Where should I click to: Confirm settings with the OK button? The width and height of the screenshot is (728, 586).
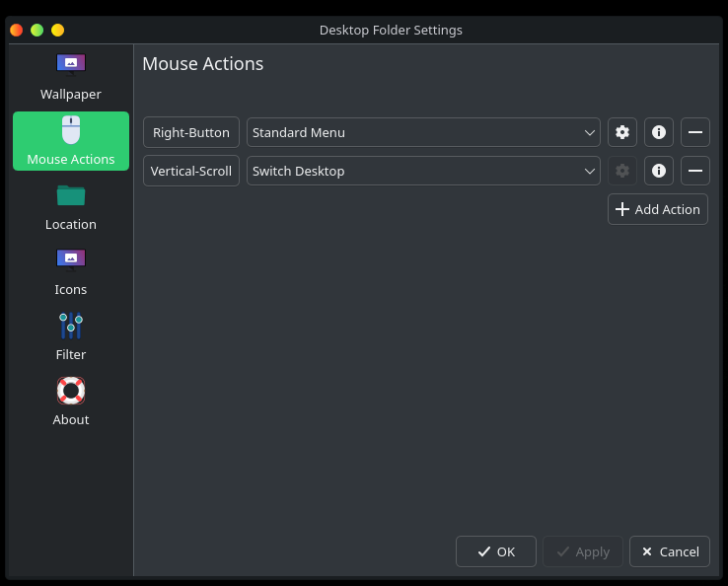[495, 551]
